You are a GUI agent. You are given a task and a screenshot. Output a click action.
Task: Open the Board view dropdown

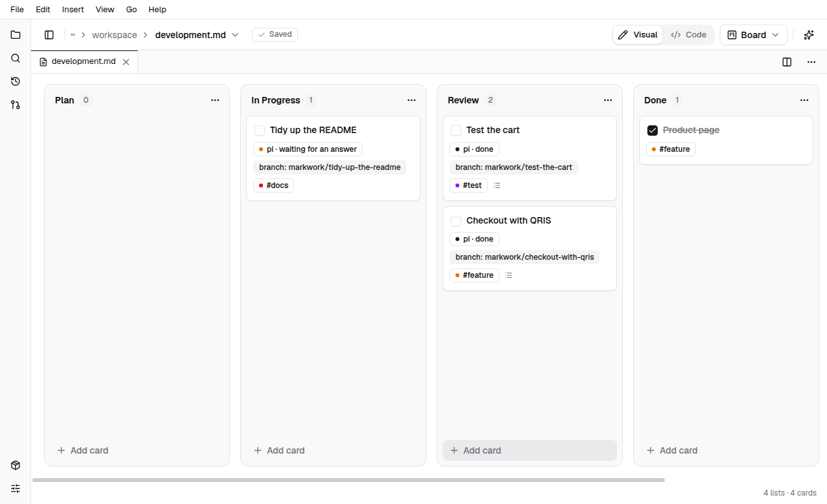(753, 35)
